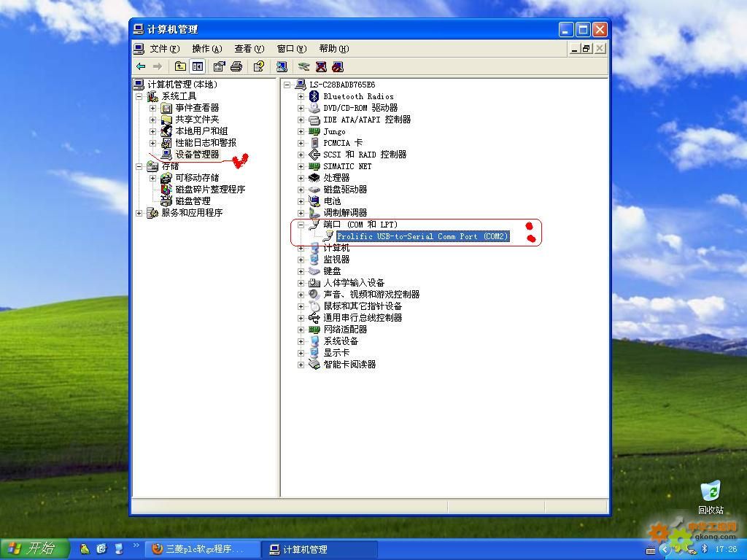Select 计算机管理(本地) root node
This screenshot has height=560, width=747.
[182, 85]
